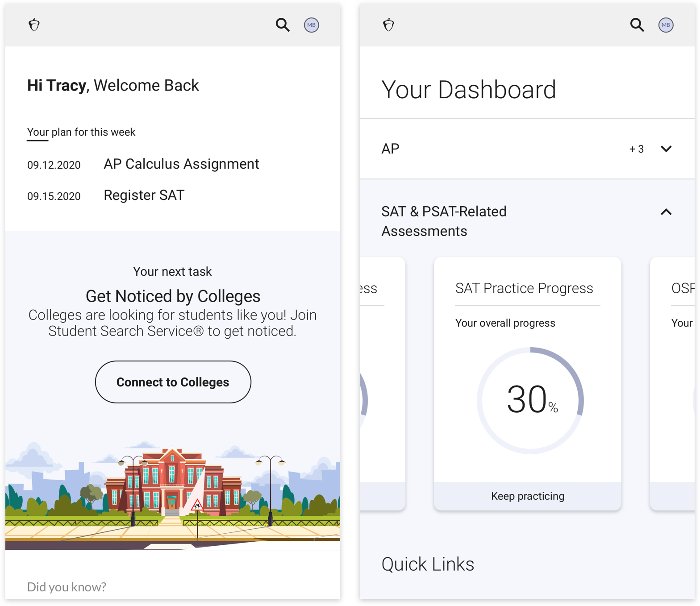Select partially visible card on left edge
Viewport: 700px width, 606px height.
pyautogui.click(x=382, y=384)
